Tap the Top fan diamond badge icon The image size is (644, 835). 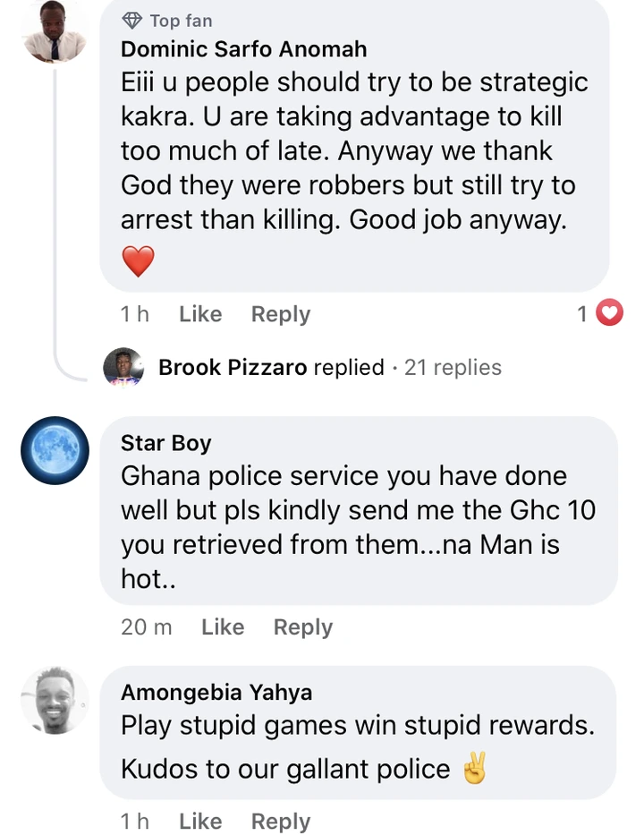click(131, 21)
